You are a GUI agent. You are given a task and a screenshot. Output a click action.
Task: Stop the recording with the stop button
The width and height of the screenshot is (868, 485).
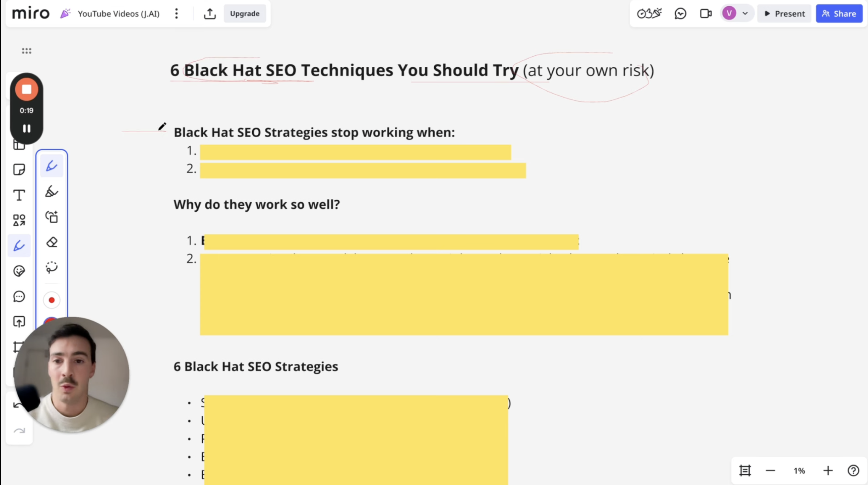click(x=27, y=89)
